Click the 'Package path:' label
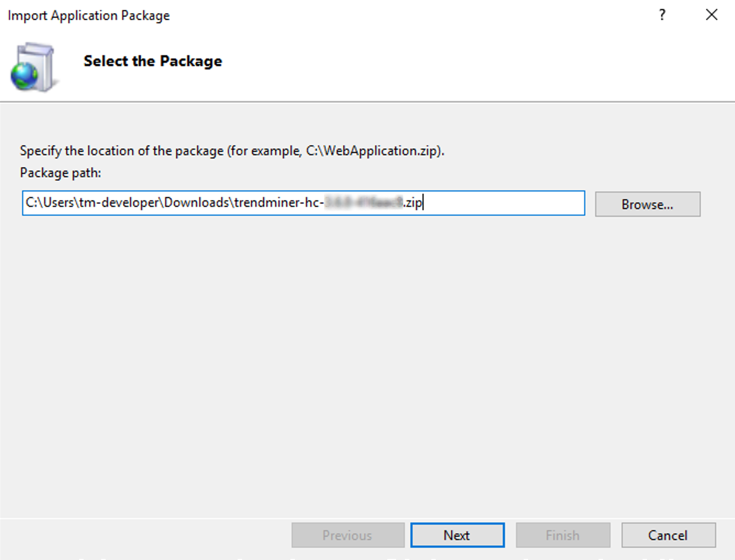This screenshot has height=560, width=735. pos(61,173)
